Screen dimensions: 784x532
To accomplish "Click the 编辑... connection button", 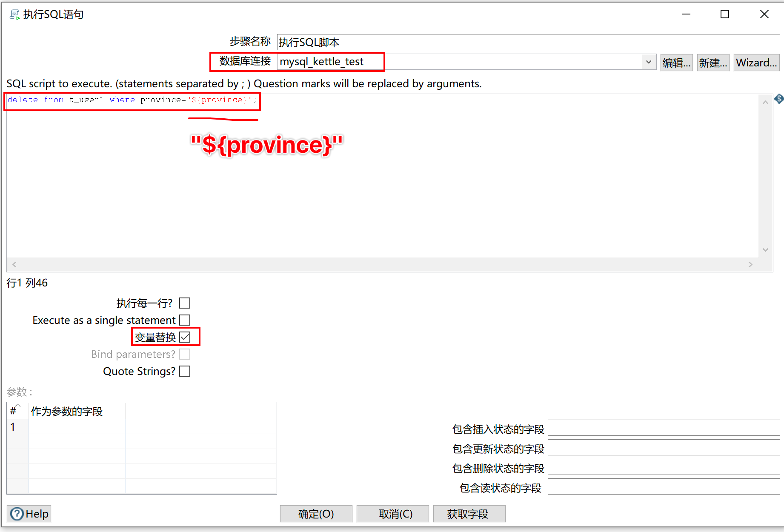I will (x=676, y=63).
